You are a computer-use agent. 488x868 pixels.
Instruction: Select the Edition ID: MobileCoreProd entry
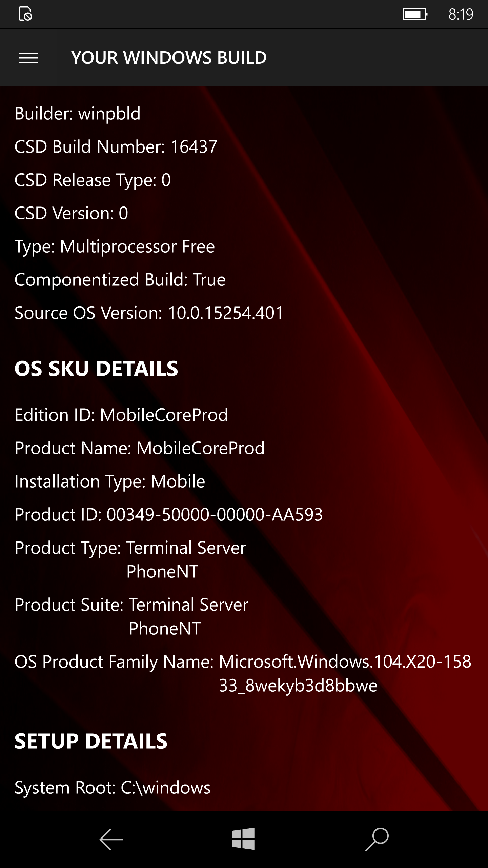pos(121,415)
